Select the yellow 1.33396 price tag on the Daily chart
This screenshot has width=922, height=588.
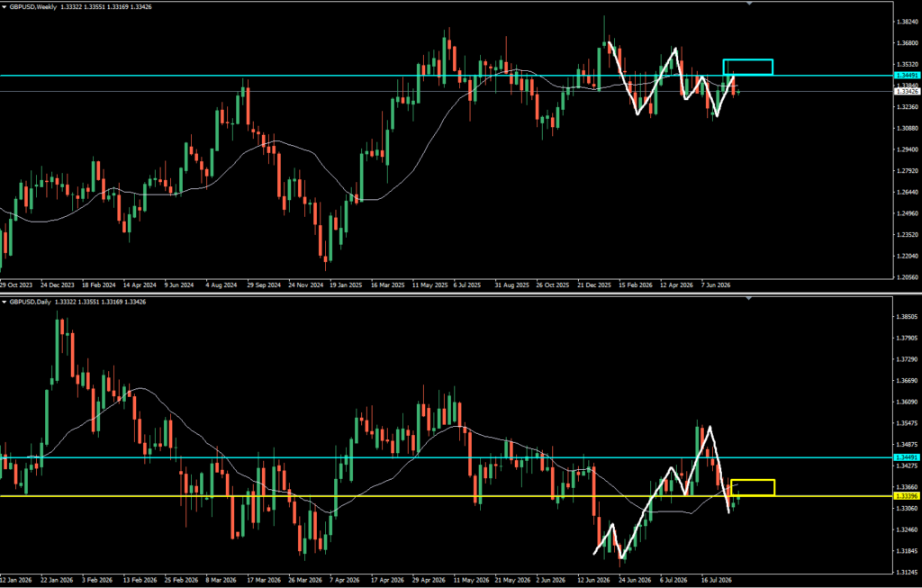coord(907,496)
